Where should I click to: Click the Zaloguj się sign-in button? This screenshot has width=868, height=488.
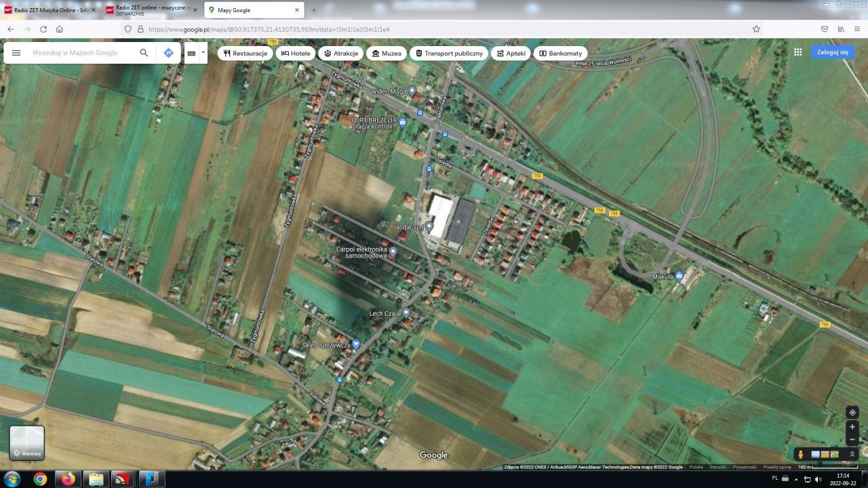(832, 52)
